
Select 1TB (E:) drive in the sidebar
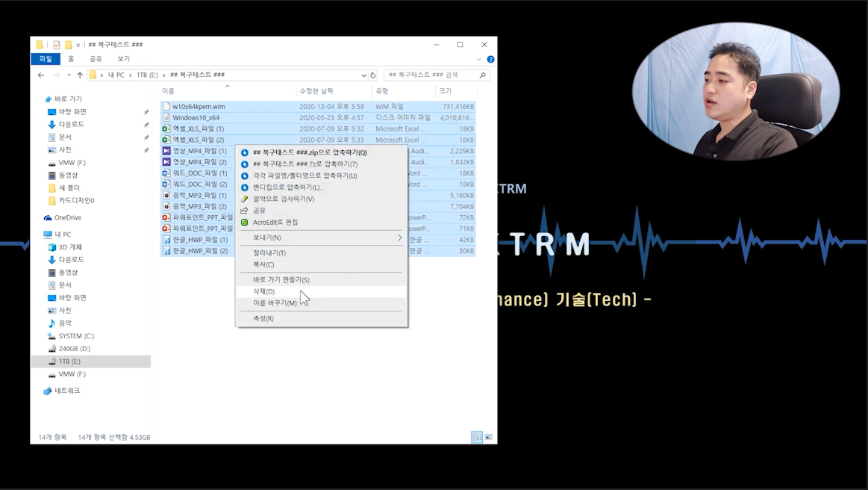tap(69, 362)
